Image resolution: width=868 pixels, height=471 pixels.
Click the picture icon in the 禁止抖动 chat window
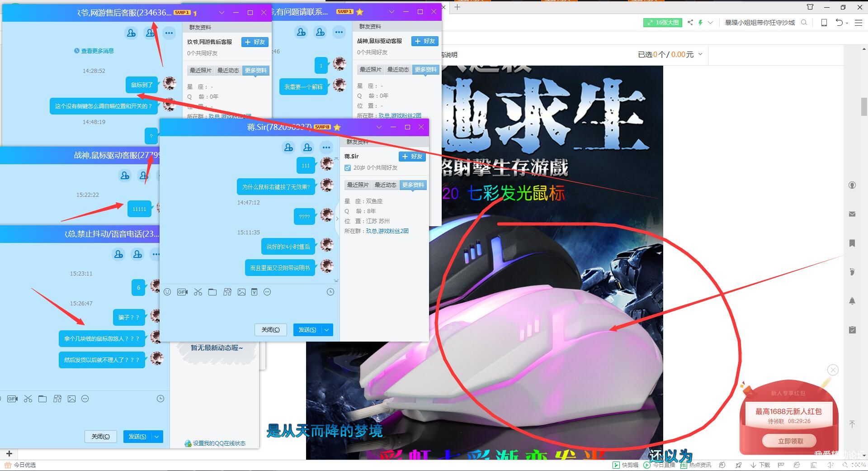tap(71, 399)
